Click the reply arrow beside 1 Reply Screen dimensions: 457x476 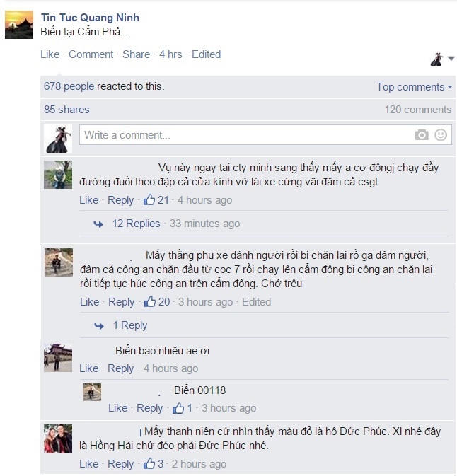pos(99,326)
